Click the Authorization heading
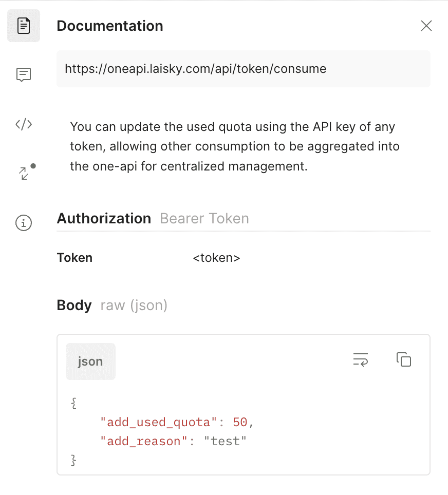 [104, 218]
